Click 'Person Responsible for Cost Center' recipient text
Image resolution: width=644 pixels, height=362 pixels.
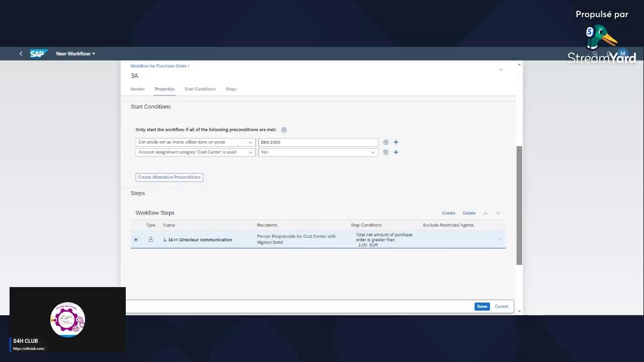tap(296, 239)
